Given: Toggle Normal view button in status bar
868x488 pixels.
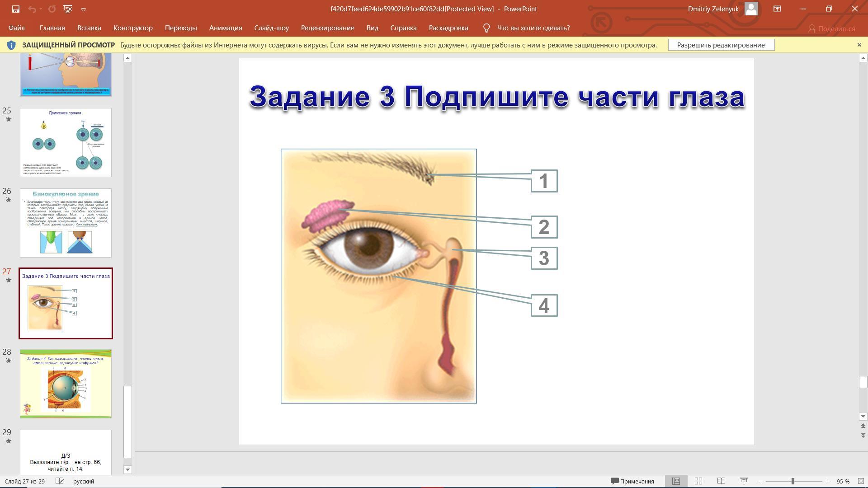Looking at the screenshot, I should pos(676,481).
